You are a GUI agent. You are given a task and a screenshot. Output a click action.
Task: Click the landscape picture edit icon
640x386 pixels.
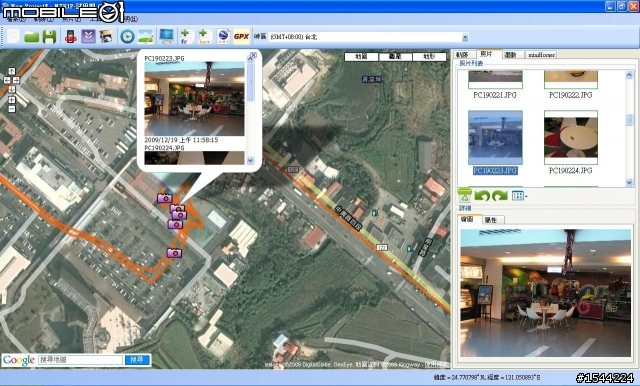click(x=146, y=37)
